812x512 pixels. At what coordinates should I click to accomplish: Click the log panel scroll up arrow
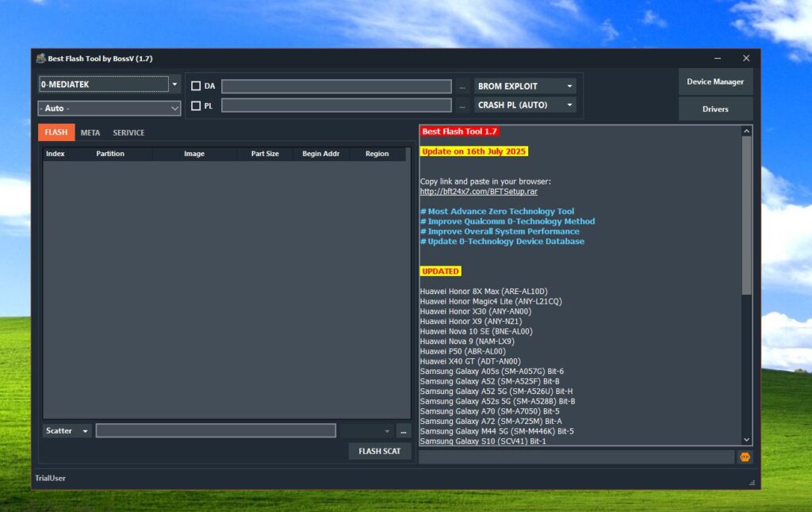point(746,131)
